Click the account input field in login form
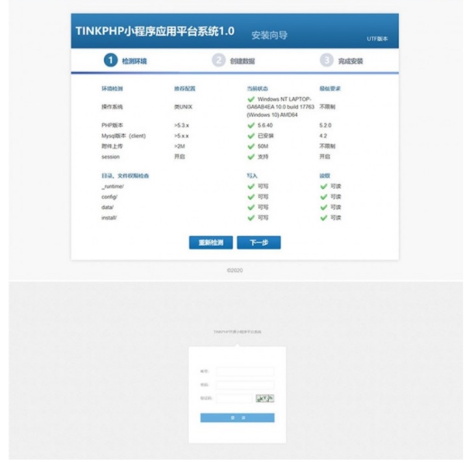Screen dimensions: 476x463 click(245, 371)
